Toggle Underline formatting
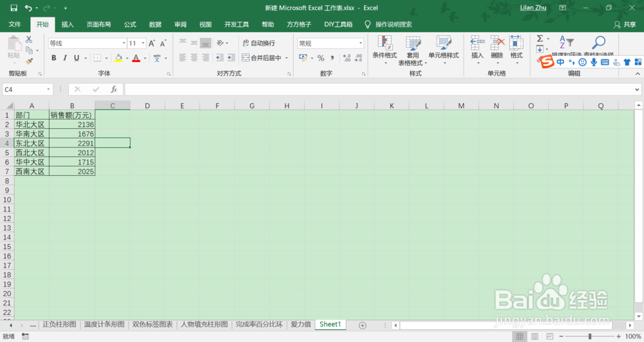Screen dimensions: 644x342 click(77, 58)
